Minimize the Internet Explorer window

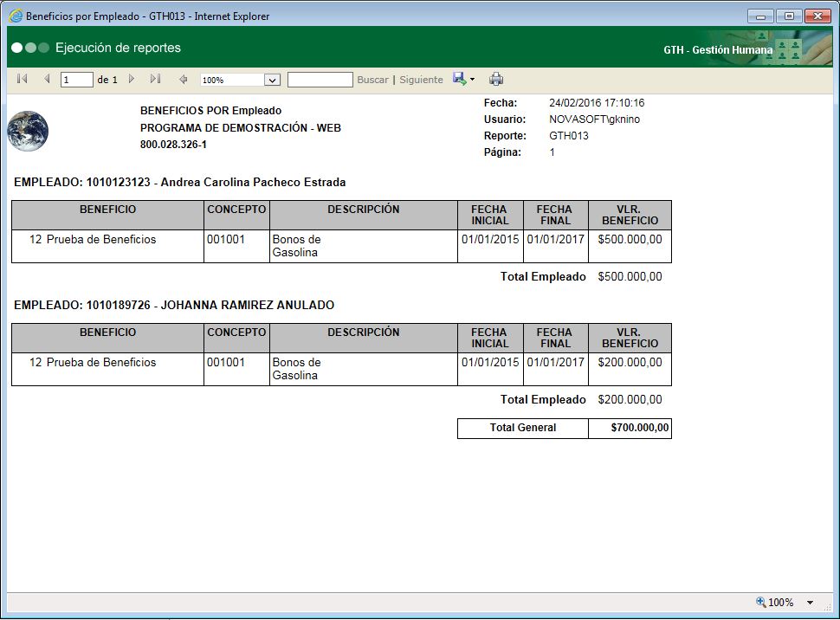[x=760, y=16]
